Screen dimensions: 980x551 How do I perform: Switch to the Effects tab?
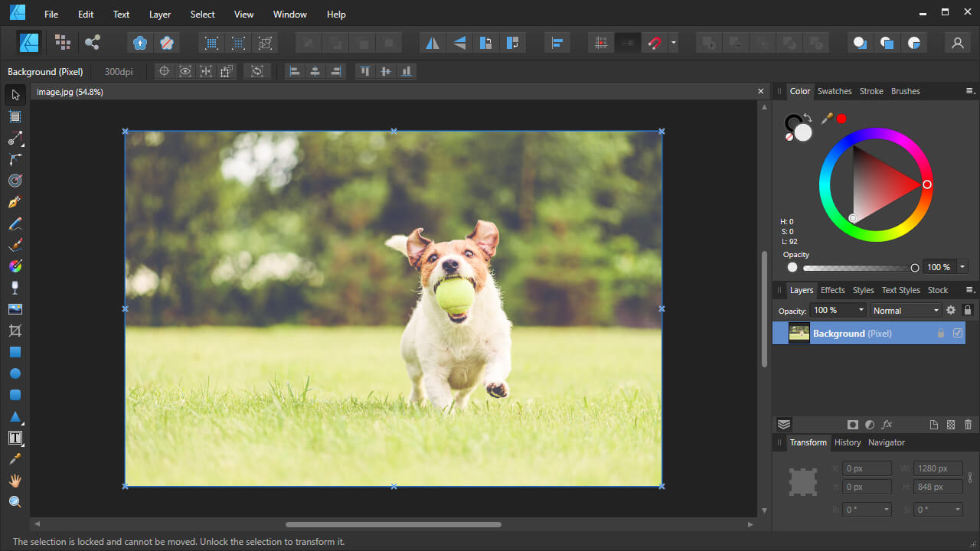(833, 290)
